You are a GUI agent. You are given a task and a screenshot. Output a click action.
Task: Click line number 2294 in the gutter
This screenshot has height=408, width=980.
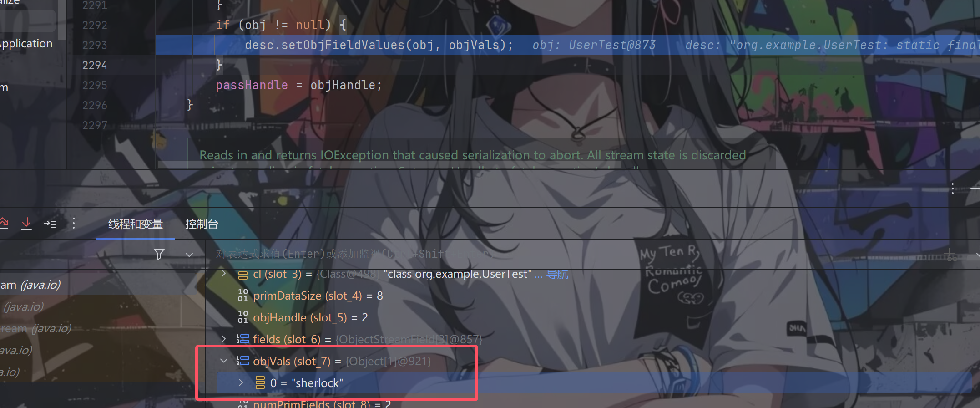95,65
